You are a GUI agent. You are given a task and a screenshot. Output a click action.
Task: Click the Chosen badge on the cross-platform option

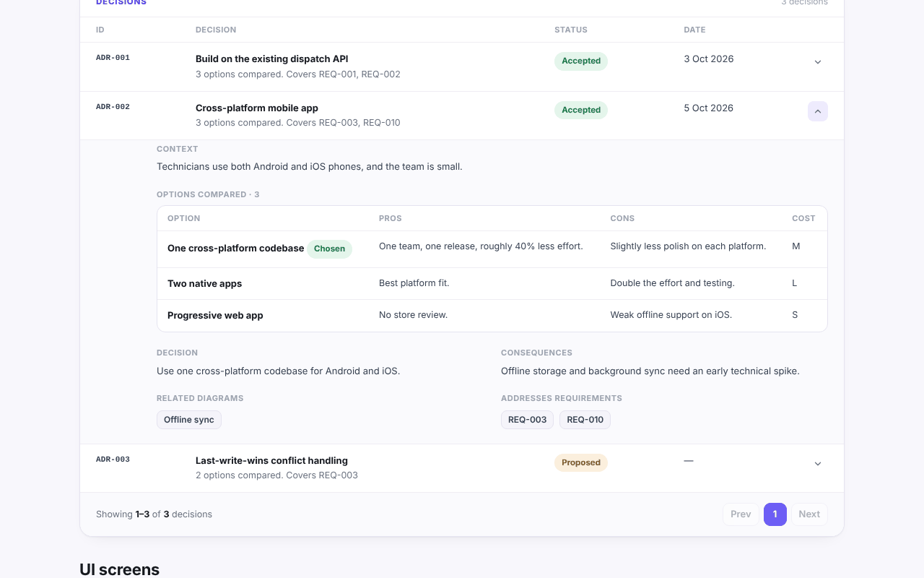pos(330,249)
